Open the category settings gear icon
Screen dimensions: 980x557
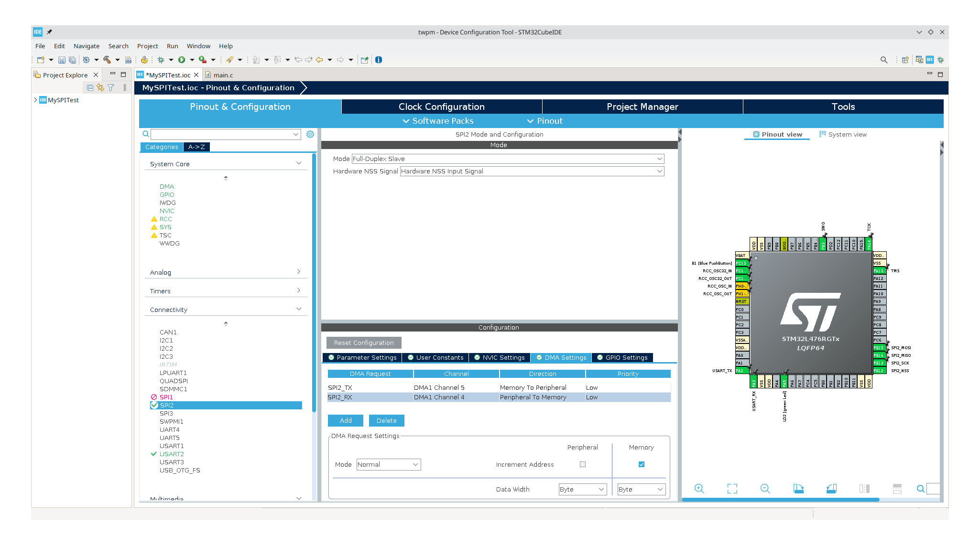[310, 134]
